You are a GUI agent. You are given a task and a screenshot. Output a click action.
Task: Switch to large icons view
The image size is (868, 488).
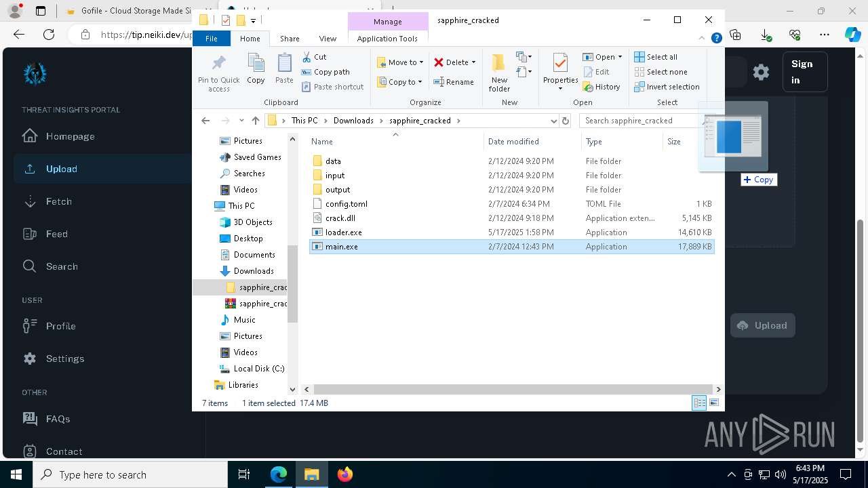point(714,403)
